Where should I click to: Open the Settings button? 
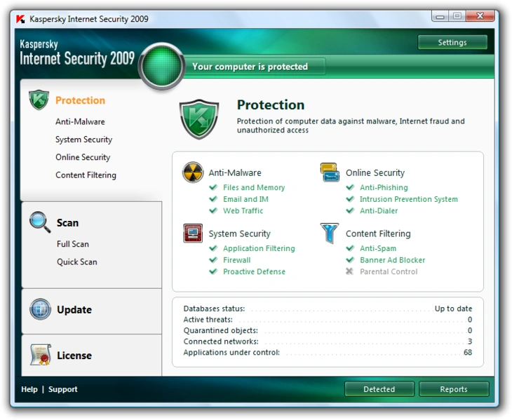click(452, 43)
